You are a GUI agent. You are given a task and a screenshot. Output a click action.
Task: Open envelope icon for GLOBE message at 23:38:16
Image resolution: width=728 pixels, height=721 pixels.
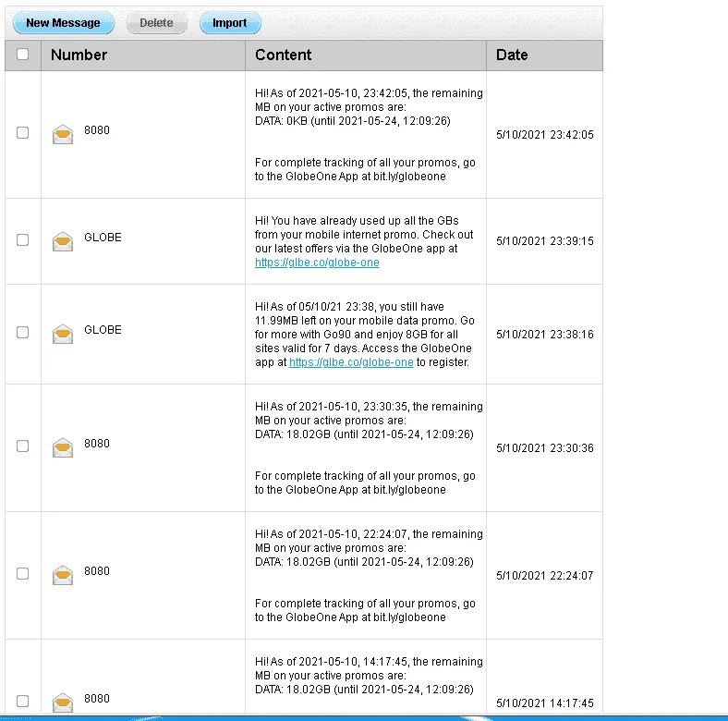coord(63,334)
